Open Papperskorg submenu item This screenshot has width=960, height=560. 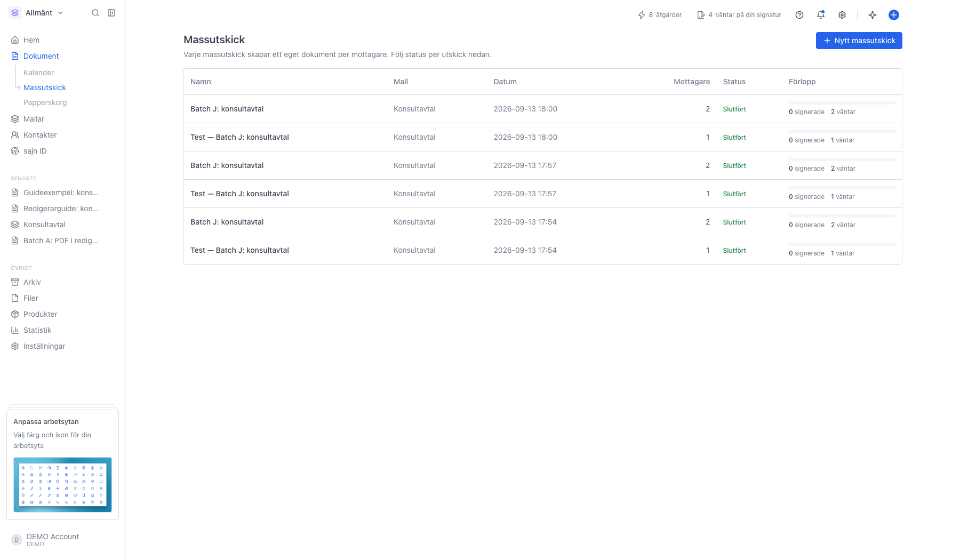click(45, 102)
